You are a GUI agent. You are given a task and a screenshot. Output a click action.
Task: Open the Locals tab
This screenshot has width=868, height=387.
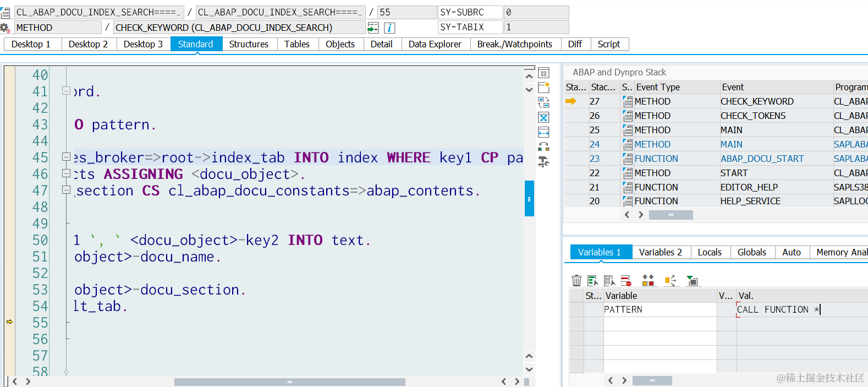[x=710, y=252]
